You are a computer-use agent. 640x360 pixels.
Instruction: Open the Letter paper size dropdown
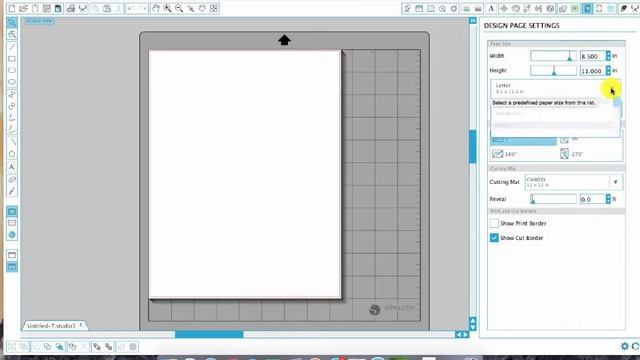556,89
